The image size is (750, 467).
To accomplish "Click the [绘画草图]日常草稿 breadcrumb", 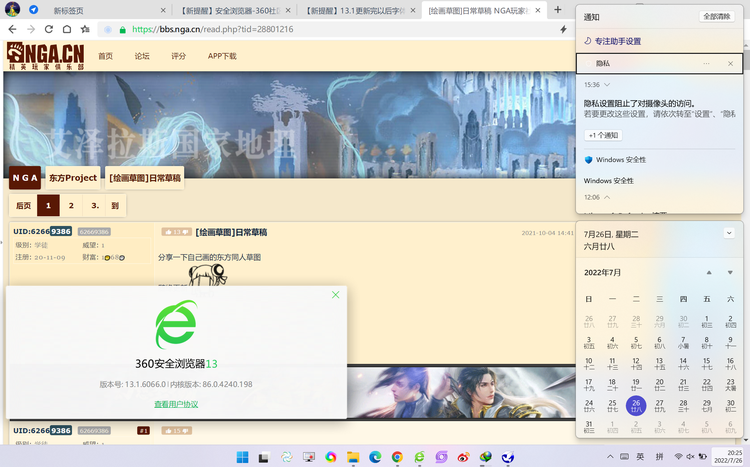I will (145, 178).
